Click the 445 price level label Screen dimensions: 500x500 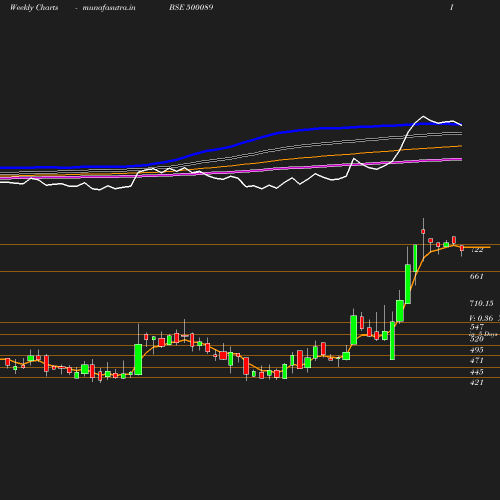(x=477, y=372)
